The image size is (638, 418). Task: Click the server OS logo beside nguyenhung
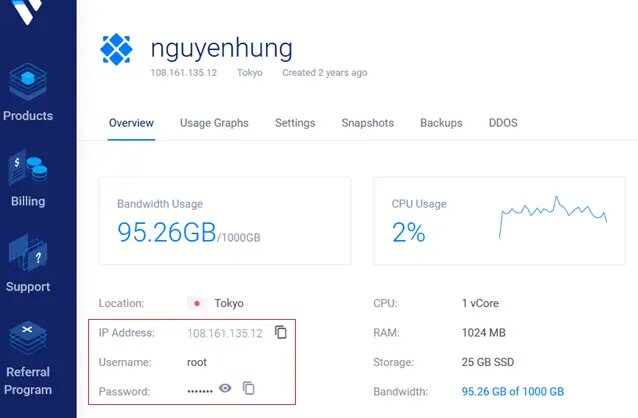(116, 49)
